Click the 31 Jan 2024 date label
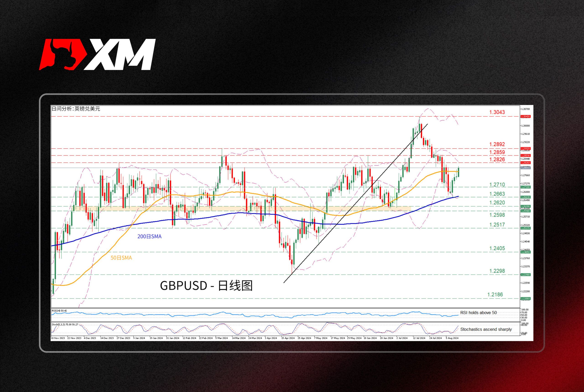Viewport: 584px width, 392px height. click(173, 338)
